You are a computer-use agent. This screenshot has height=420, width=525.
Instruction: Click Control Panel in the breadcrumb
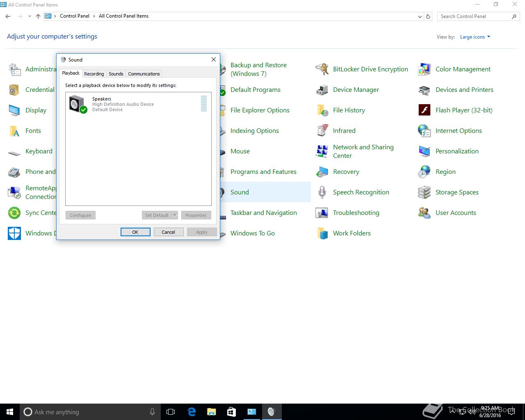tap(75, 16)
